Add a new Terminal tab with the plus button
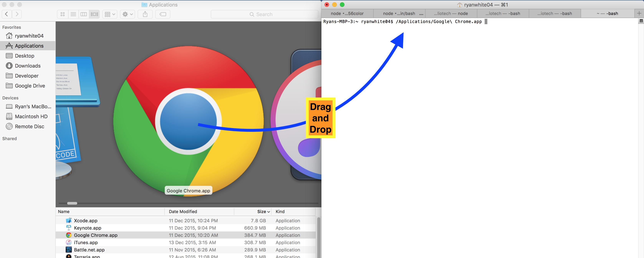This screenshot has height=258, width=644. point(639,13)
